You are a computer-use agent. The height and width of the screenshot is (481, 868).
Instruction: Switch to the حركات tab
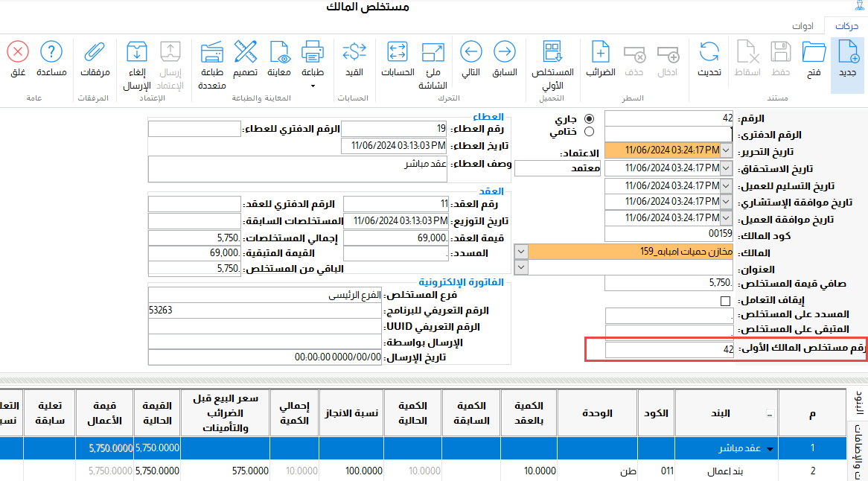coord(846,26)
